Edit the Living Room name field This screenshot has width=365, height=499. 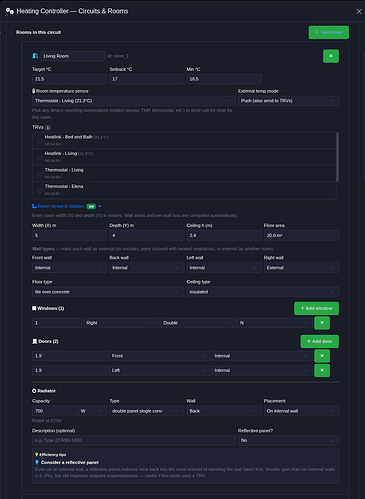(x=73, y=56)
